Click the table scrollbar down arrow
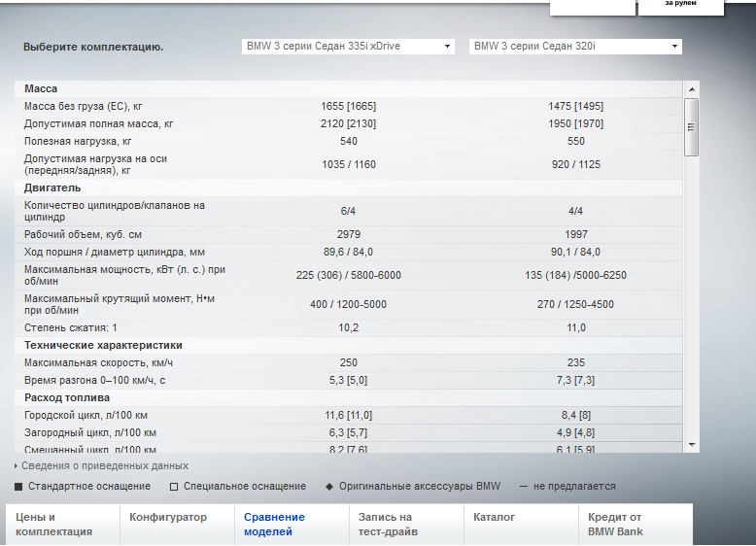This screenshot has height=546, width=756. (x=692, y=445)
